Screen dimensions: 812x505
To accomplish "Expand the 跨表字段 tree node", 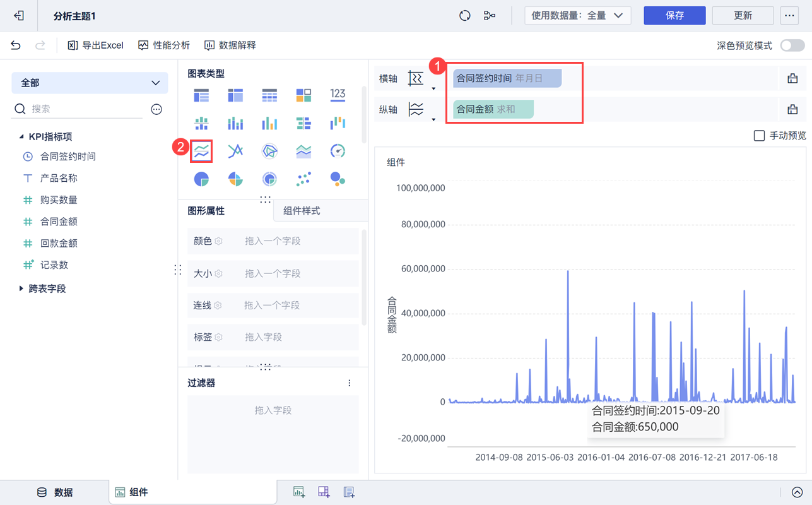I will coord(21,288).
